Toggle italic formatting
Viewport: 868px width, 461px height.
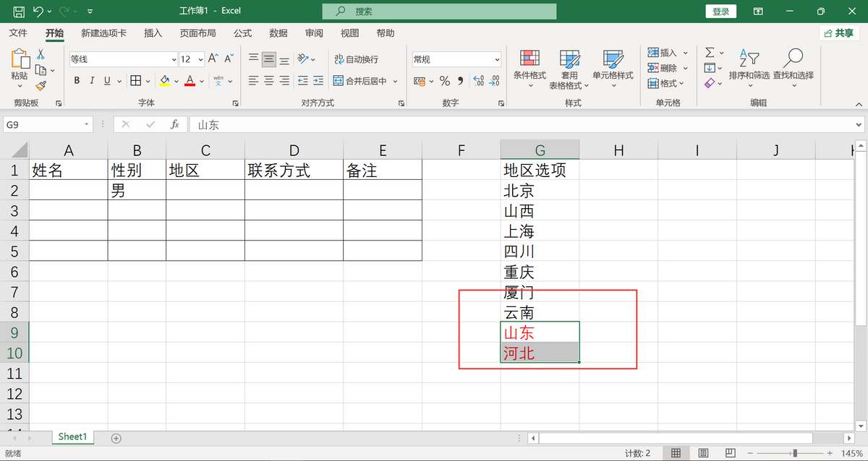click(x=92, y=81)
